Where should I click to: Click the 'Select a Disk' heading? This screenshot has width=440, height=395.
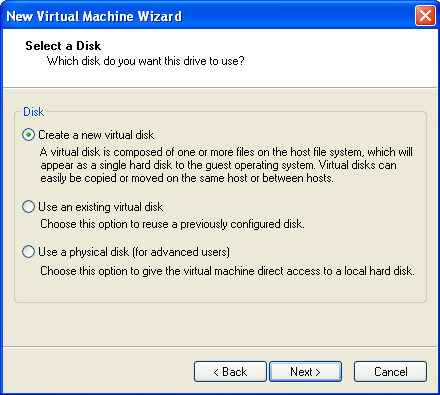[x=63, y=46]
